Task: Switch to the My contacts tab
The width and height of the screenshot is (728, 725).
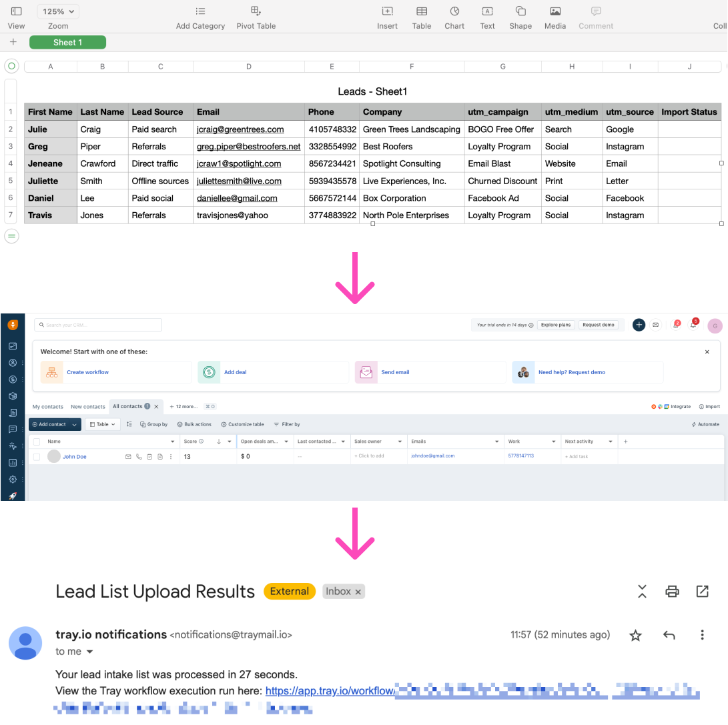Action: coord(48,407)
